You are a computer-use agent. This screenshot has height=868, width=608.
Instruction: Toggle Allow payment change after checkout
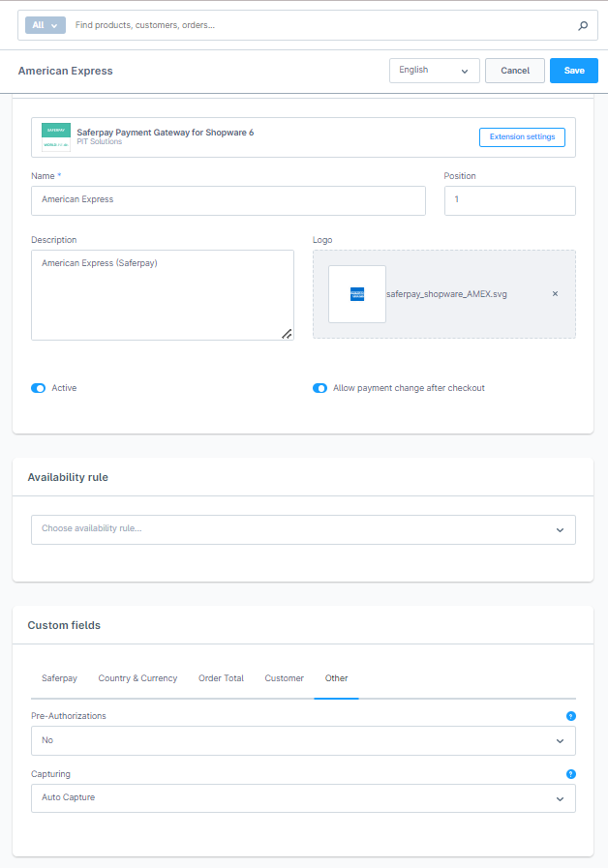click(x=319, y=388)
